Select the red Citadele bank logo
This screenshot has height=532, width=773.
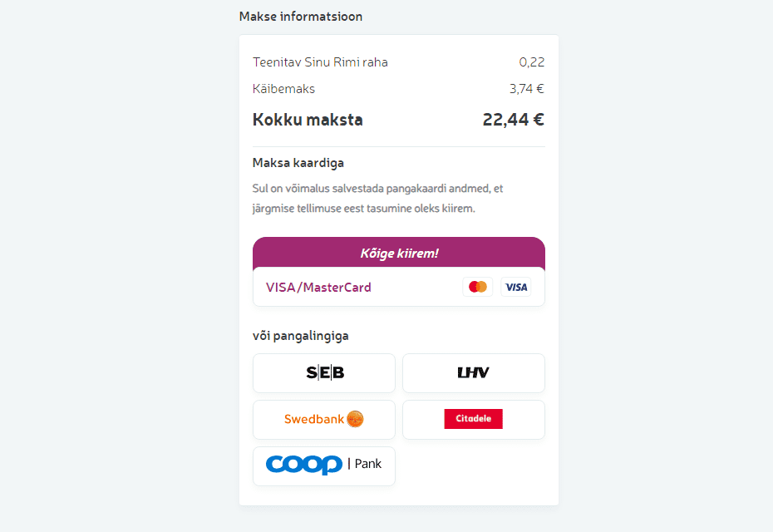(x=474, y=419)
